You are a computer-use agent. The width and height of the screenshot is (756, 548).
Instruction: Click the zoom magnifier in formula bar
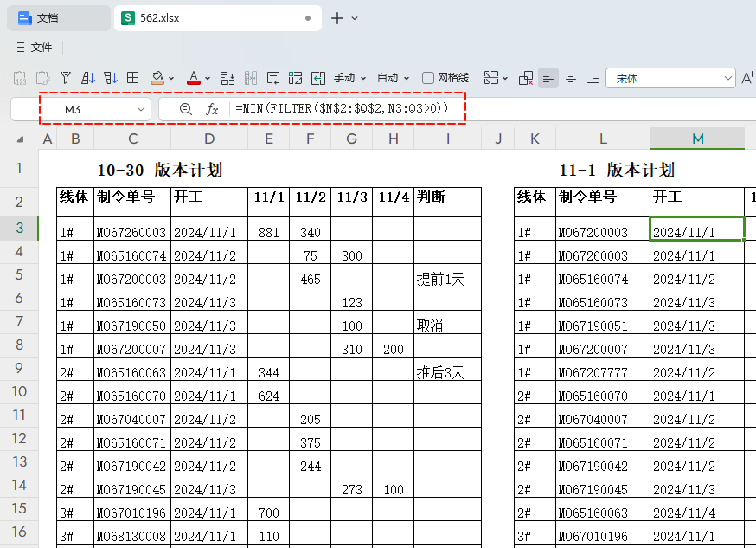pos(186,109)
